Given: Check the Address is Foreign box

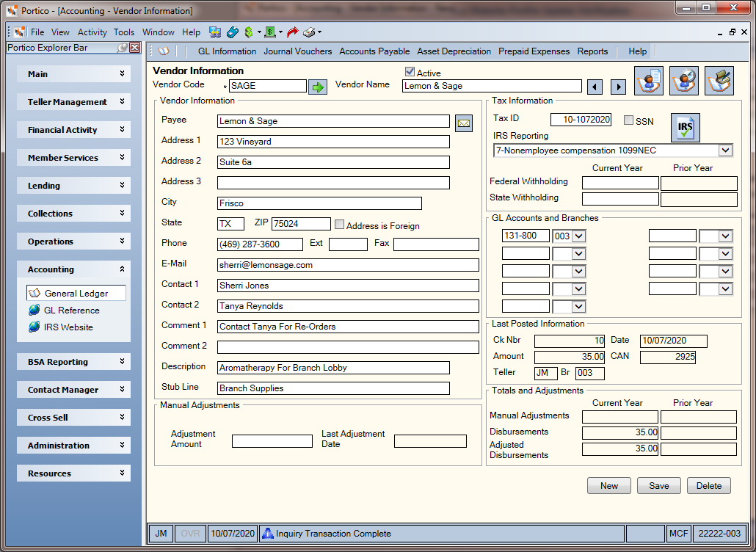Looking at the screenshot, I should pos(339,225).
